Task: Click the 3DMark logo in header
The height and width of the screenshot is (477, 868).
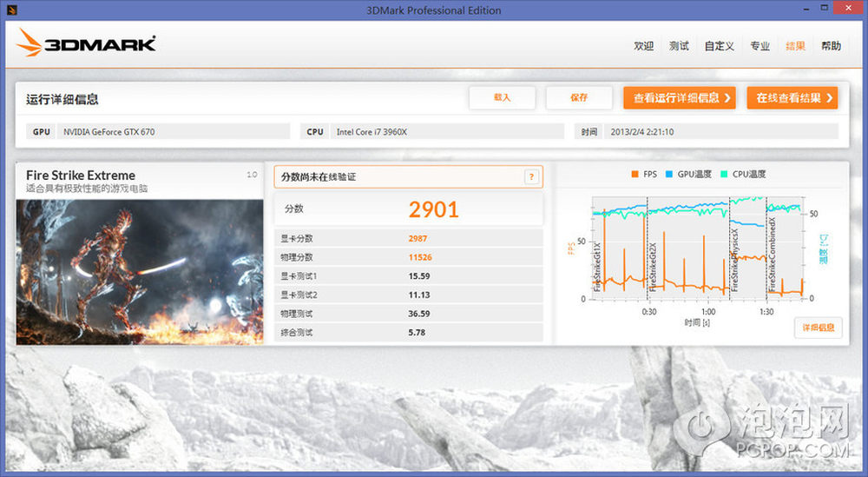Action: pos(86,43)
